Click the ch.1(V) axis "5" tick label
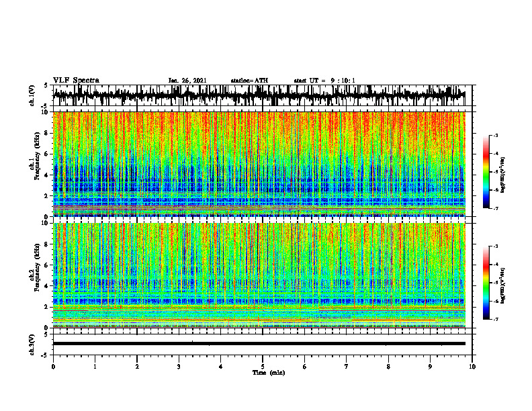Image resolution: width=532 pixels, height=411 pixels. point(46,85)
